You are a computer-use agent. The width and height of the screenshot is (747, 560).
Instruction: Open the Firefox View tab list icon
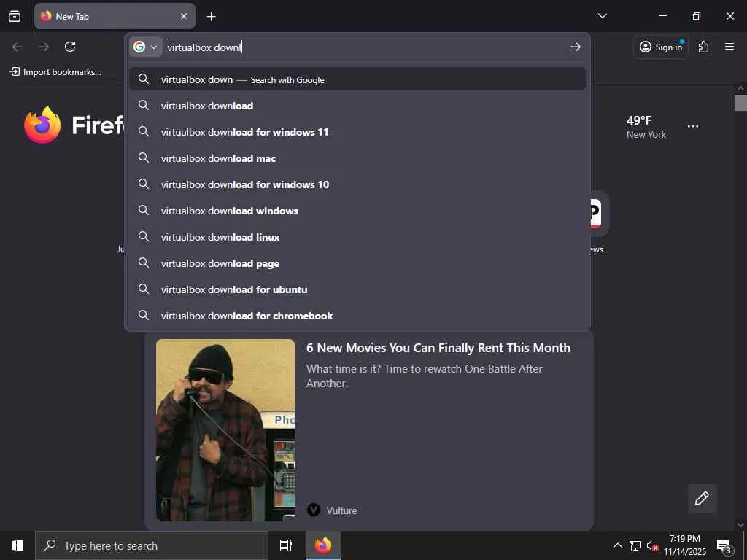(x=15, y=16)
